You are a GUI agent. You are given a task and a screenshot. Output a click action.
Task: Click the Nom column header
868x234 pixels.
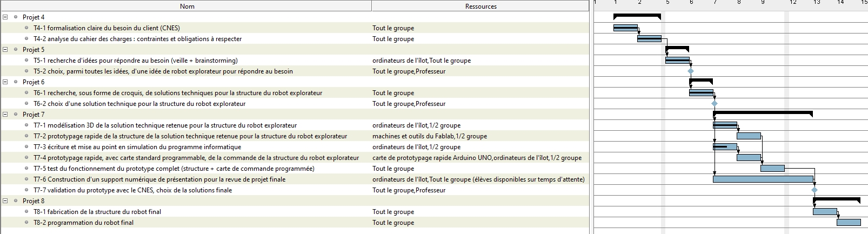(x=187, y=6)
